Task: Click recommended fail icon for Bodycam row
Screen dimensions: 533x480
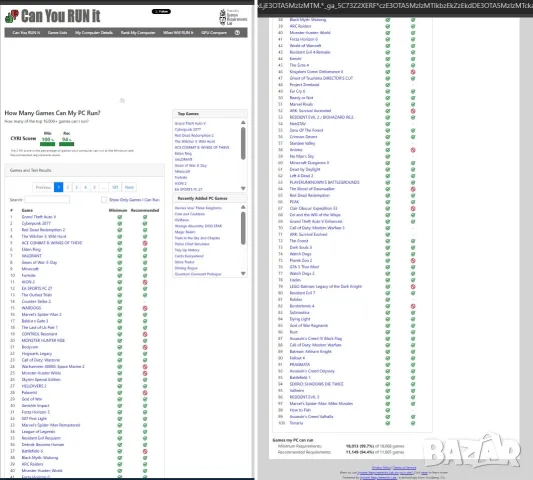Action: click(x=145, y=347)
